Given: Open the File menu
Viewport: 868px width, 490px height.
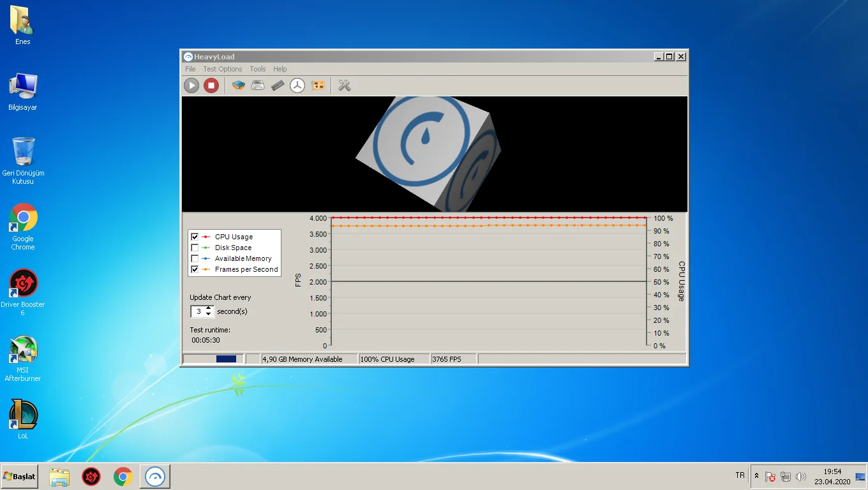Looking at the screenshot, I should (x=190, y=69).
